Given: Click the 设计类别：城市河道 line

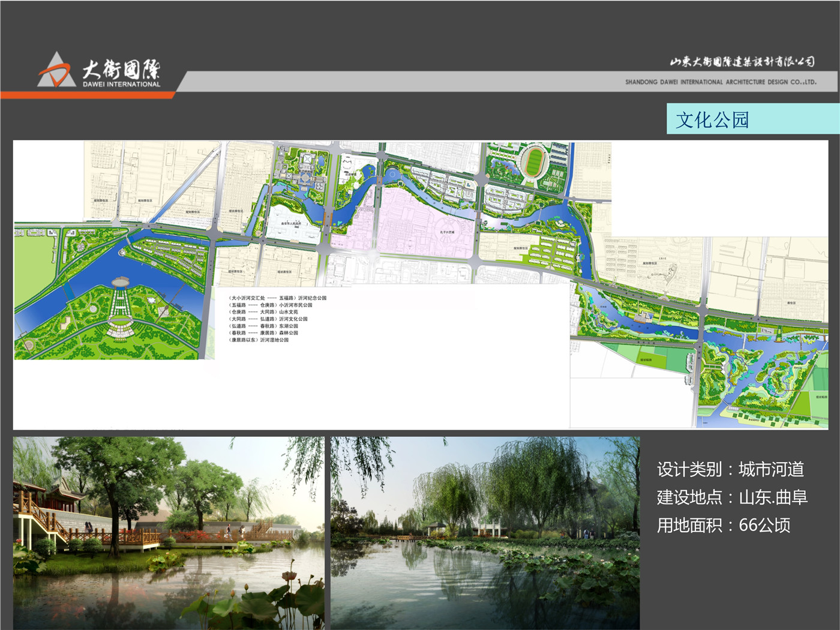Looking at the screenshot, I should (x=730, y=469).
